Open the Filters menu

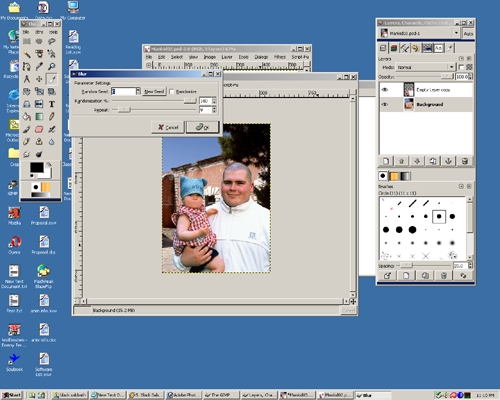coord(280,57)
